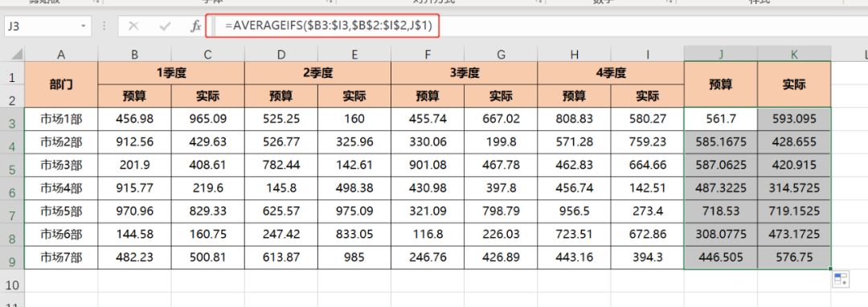Select column I header
Viewport: 868px width, 307px height.
pyautogui.click(x=647, y=54)
